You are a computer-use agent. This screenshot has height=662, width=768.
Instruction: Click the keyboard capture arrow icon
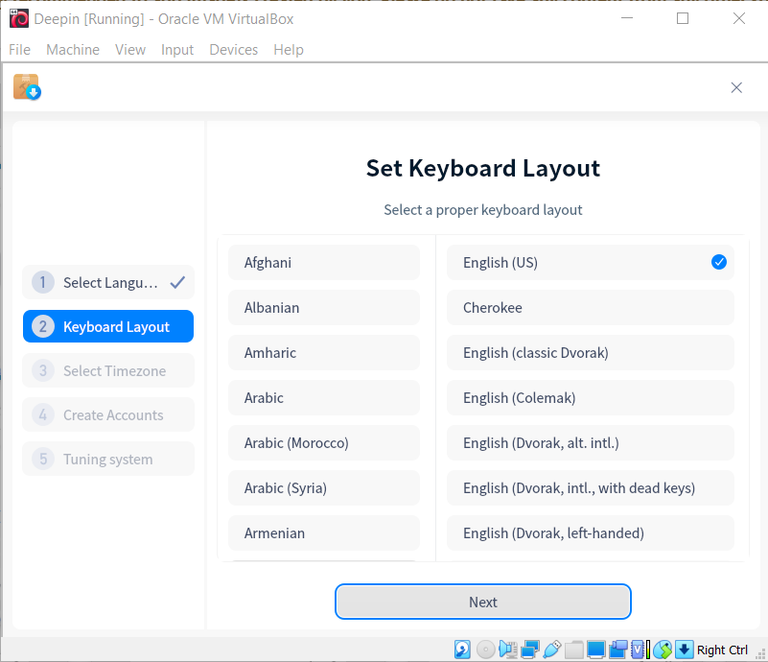click(684, 649)
